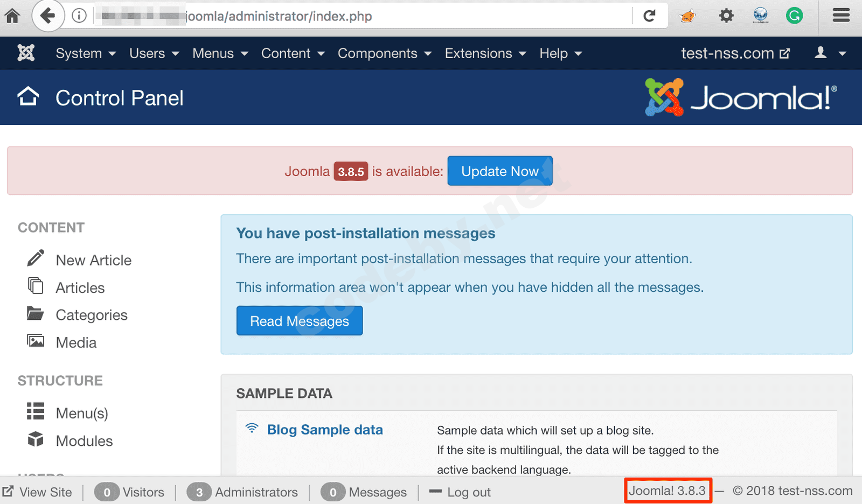The height and width of the screenshot is (504, 862).
Task: Open site information icon in address bar
Action: (x=79, y=16)
